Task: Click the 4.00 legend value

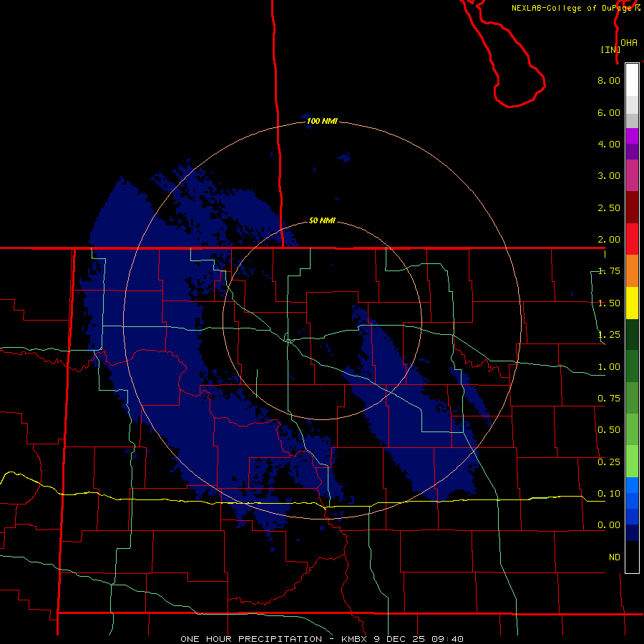Action: (609, 144)
